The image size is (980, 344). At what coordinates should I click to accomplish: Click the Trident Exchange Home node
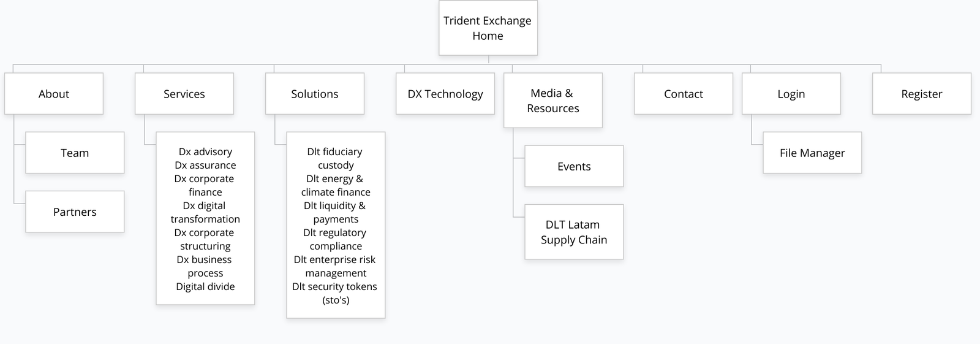click(488, 28)
